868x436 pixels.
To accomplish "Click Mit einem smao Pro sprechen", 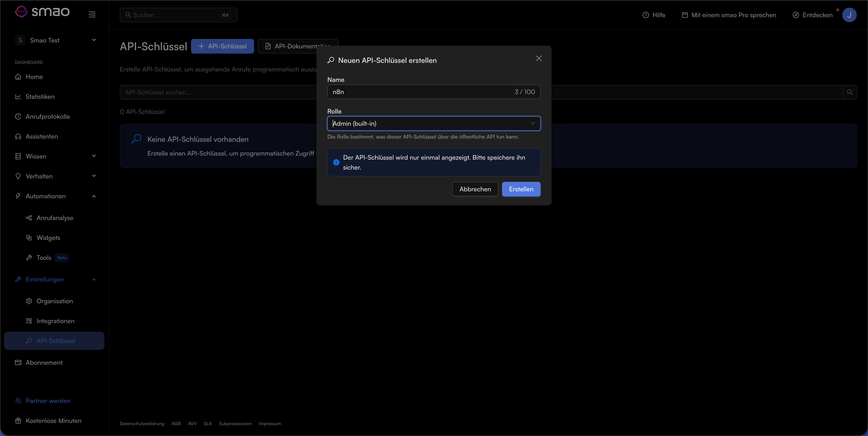I will point(729,15).
